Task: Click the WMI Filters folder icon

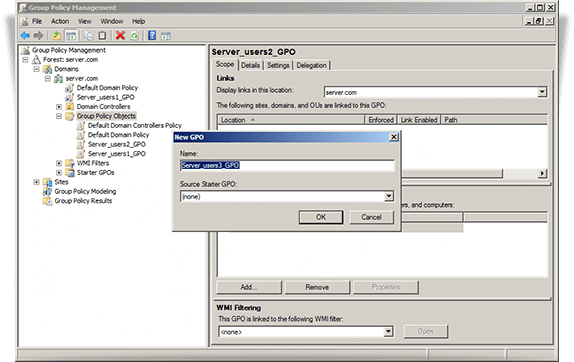Action: click(70, 163)
